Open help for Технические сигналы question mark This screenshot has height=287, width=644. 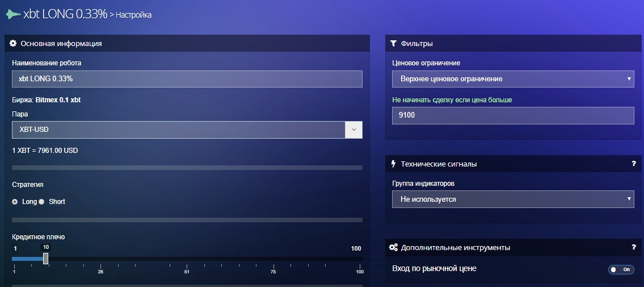click(x=633, y=164)
